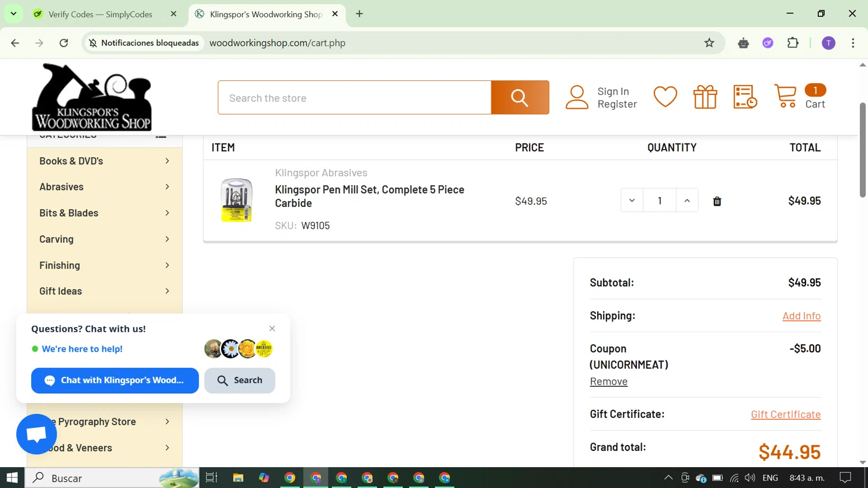The height and width of the screenshot is (488, 868).
Task: Select Klingspor's Woodworking Shop tab
Action: (266, 14)
